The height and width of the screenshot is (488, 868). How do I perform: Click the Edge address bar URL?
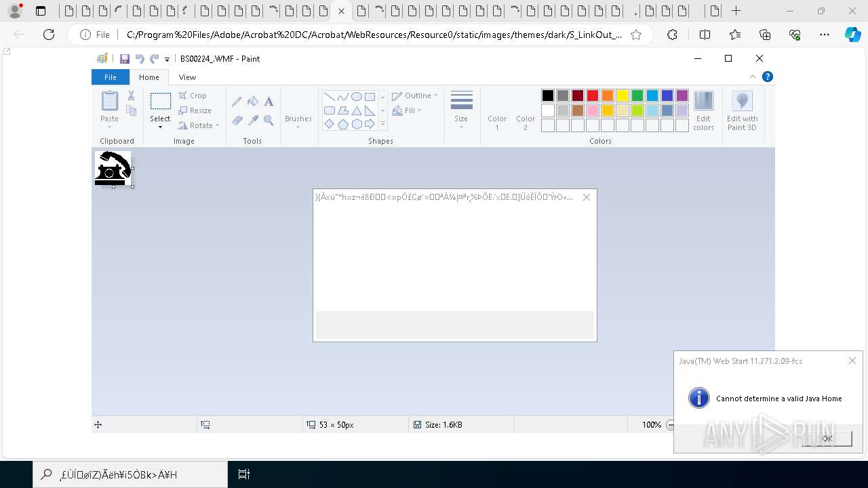374,35
